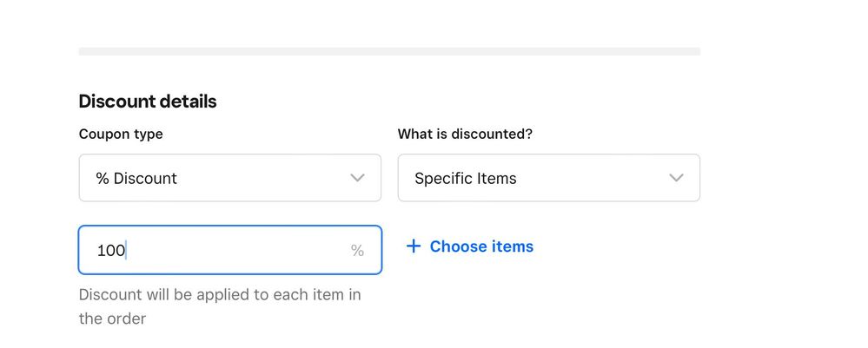This screenshot has height=348, width=868.
Task: Click the Choose items link
Action: (481, 246)
